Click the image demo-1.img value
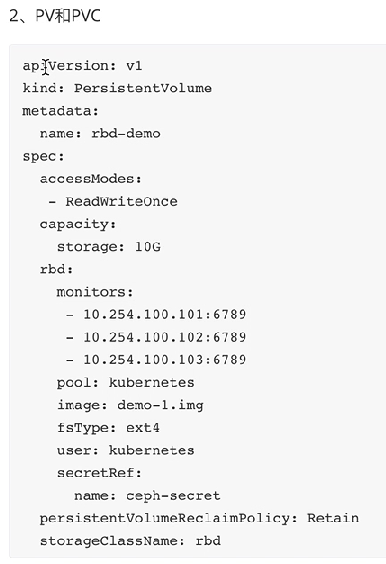Viewport: 386px width, 564px height. pos(160,405)
